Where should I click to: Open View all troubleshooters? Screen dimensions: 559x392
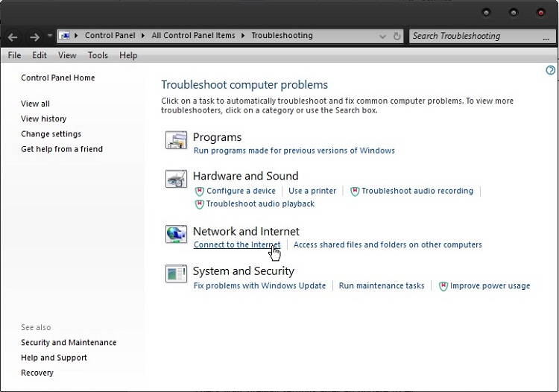pos(35,104)
